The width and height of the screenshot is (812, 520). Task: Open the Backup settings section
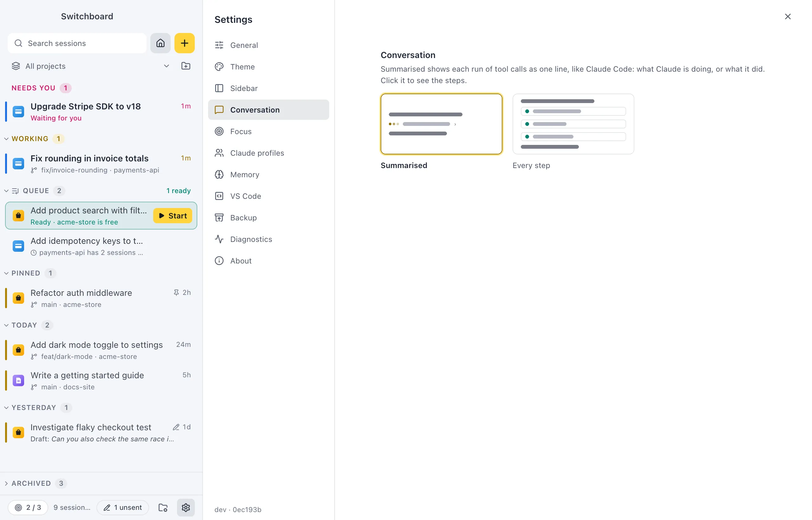pyautogui.click(x=269, y=218)
